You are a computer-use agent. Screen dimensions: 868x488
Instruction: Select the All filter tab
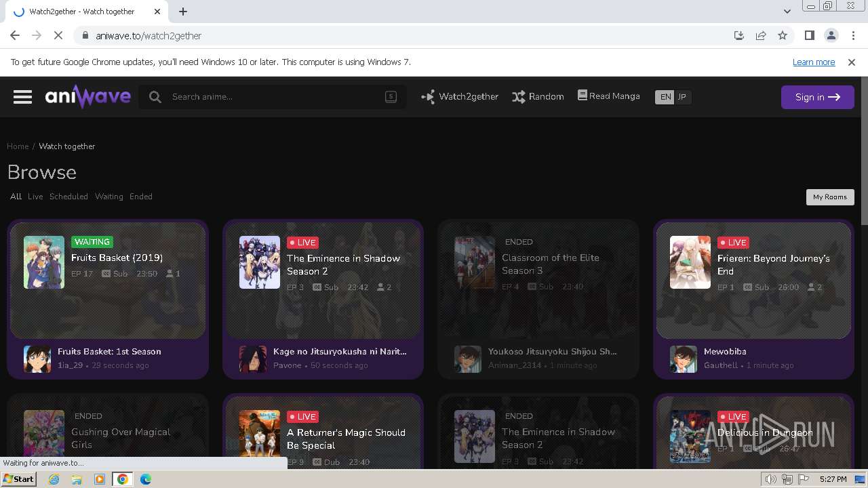16,197
